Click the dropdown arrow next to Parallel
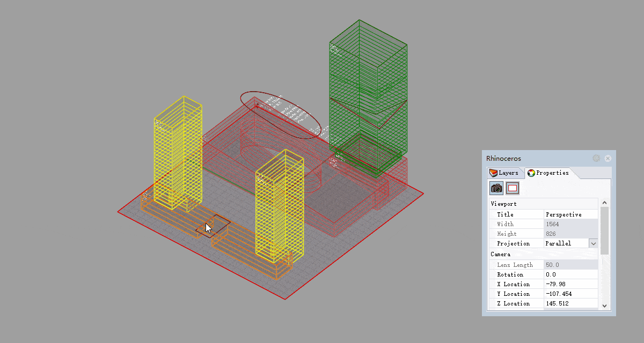The height and width of the screenshot is (343, 644). coord(594,243)
